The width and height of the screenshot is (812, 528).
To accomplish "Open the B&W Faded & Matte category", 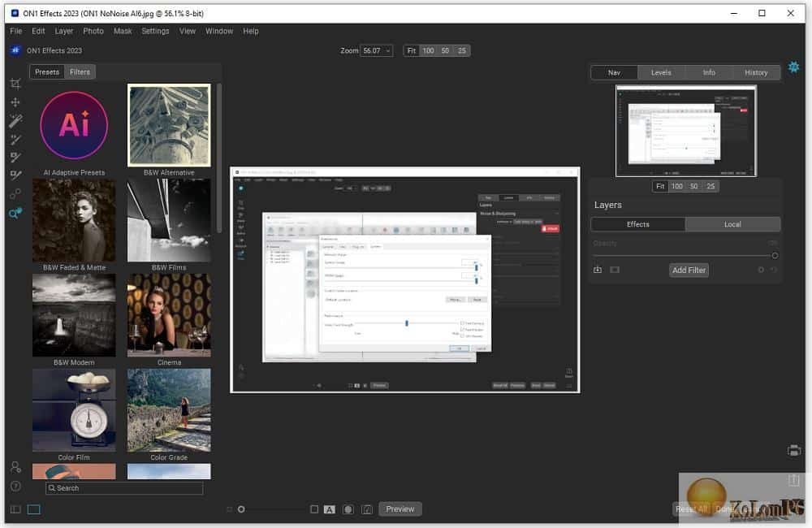I will click(74, 225).
